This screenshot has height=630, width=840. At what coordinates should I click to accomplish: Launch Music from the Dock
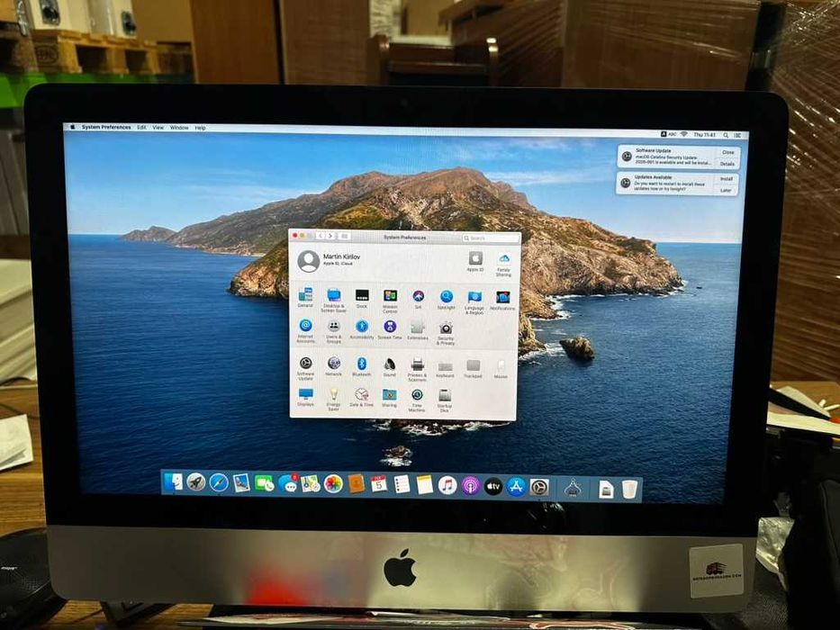447,486
